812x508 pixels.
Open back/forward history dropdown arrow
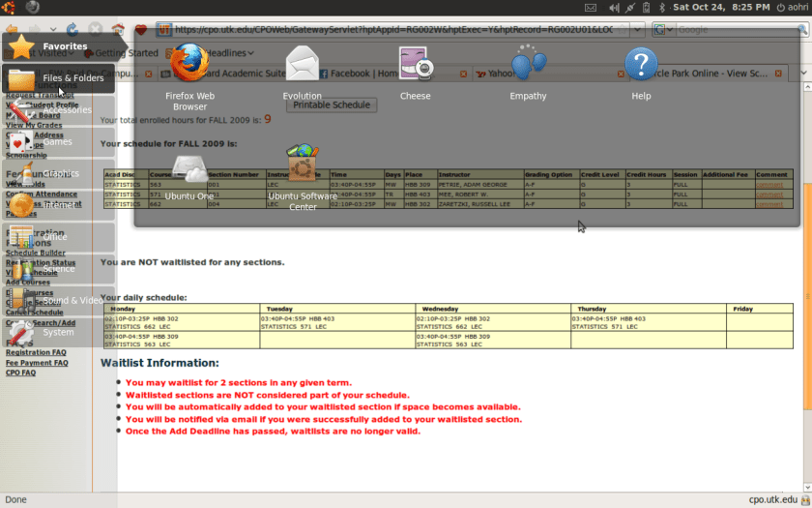tap(53, 30)
